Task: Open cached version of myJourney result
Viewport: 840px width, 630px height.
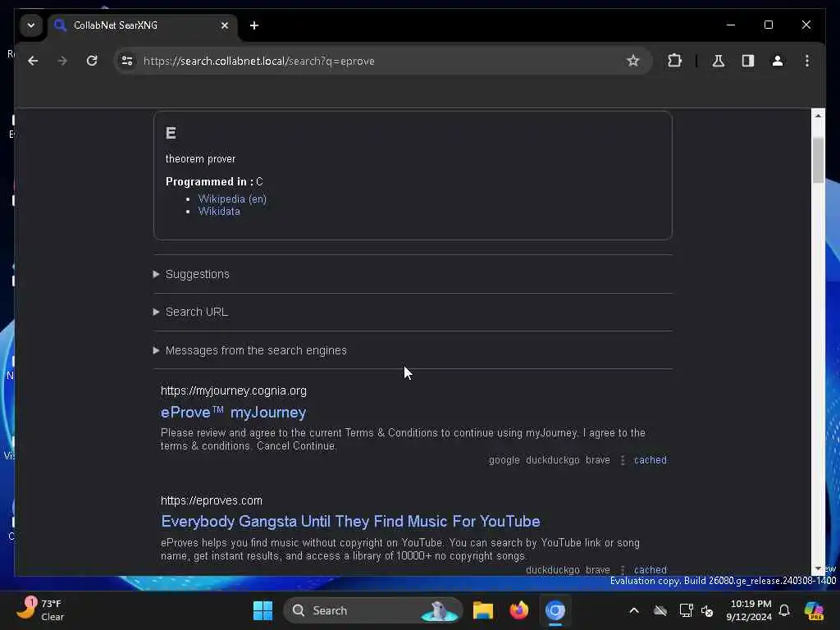Action: [x=651, y=459]
